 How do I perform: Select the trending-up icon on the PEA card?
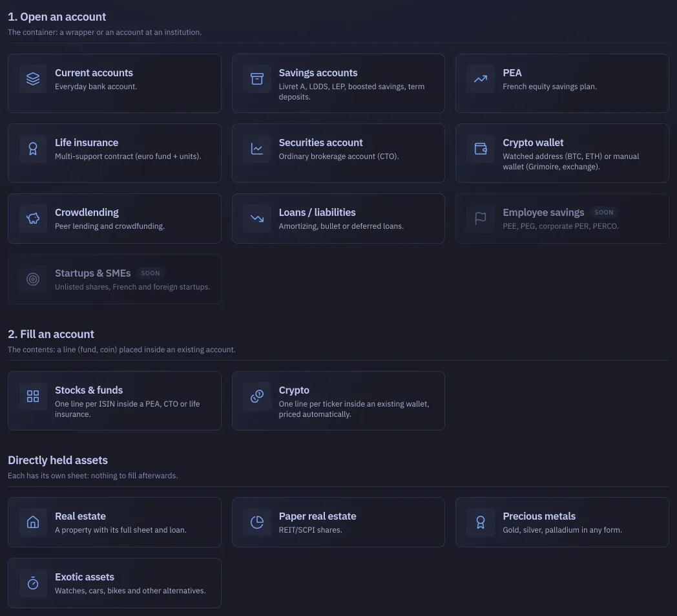[481, 79]
